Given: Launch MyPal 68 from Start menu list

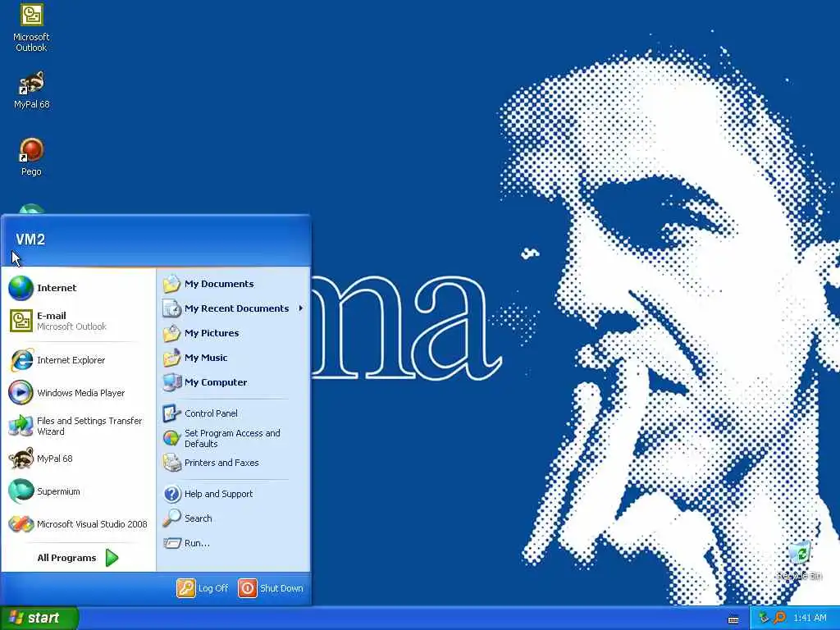Looking at the screenshot, I should pos(78,459).
